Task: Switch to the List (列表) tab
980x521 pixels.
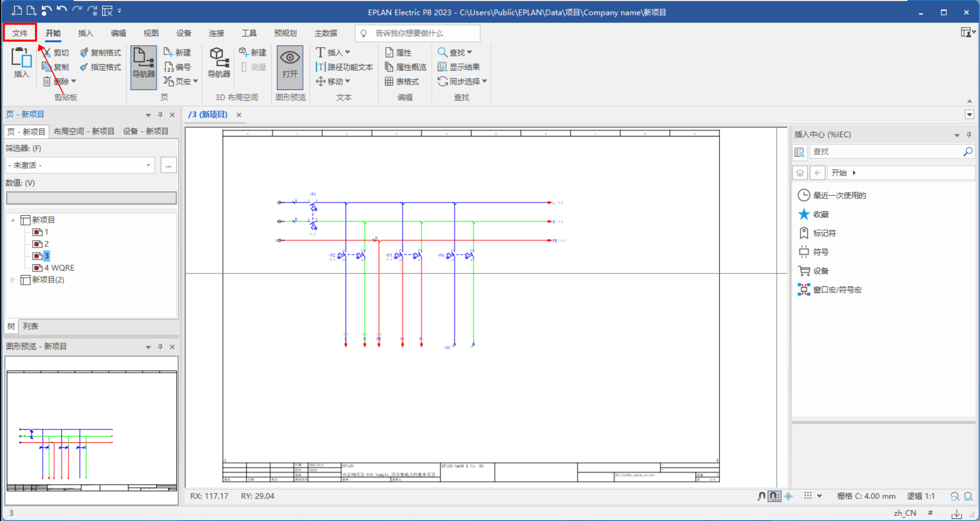Action: 30,326
